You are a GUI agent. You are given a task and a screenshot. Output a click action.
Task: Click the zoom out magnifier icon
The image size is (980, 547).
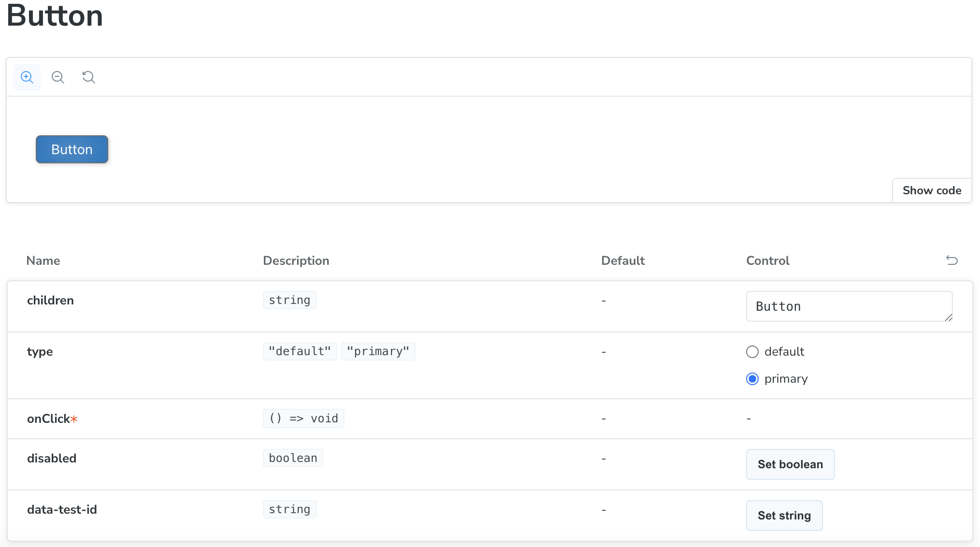[58, 77]
